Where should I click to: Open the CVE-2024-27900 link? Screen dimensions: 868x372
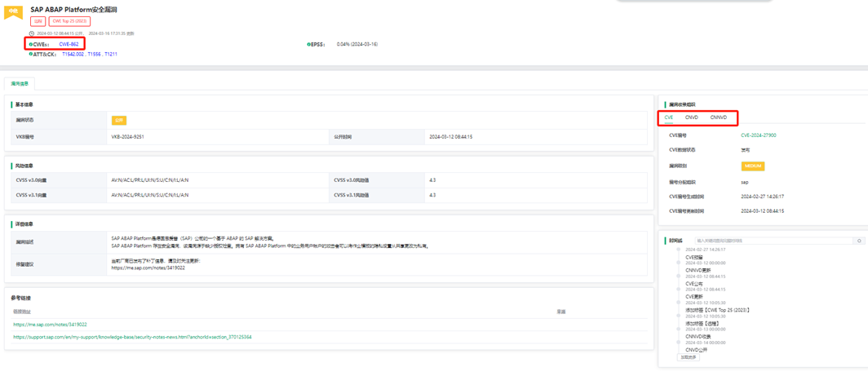[759, 135]
